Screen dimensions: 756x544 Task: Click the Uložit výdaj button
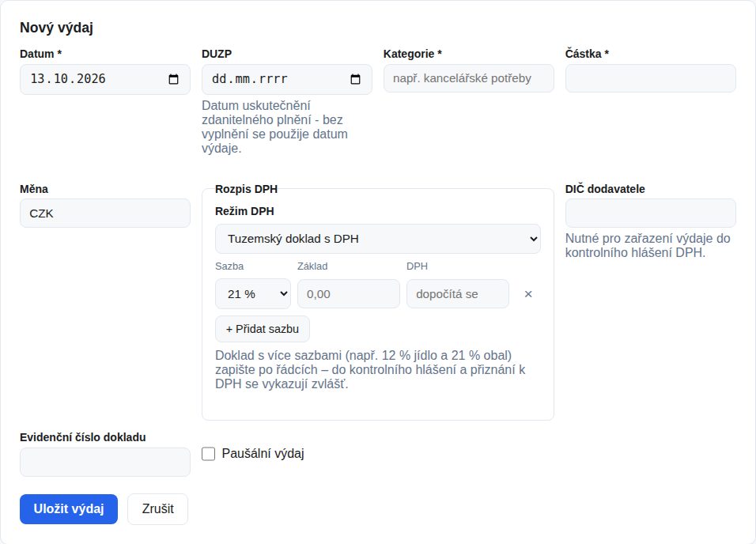[x=69, y=508]
